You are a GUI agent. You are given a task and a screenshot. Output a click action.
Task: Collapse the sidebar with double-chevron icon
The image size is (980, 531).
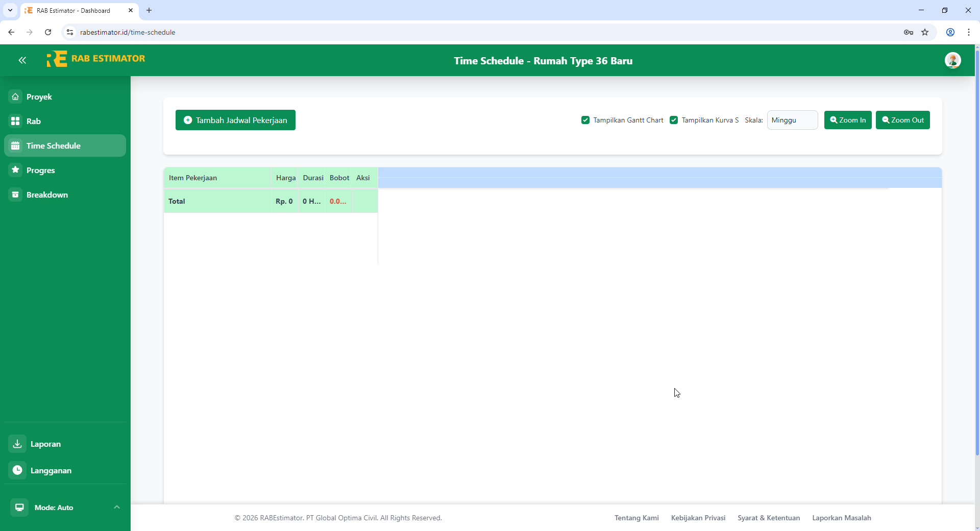22,60
